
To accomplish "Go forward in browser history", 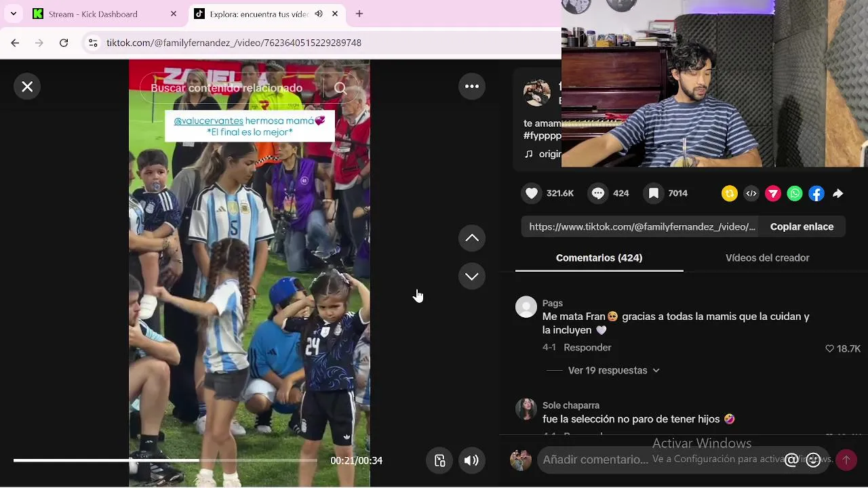I will click(39, 43).
